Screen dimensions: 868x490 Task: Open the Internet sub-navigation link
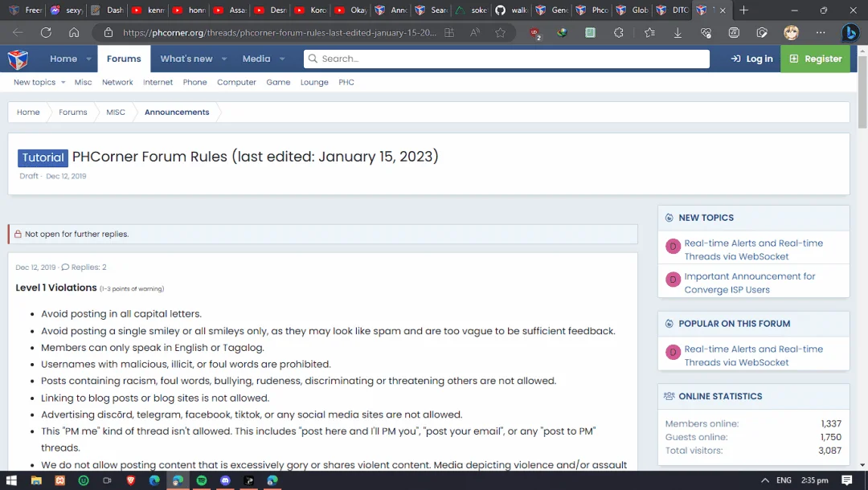pyautogui.click(x=158, y=83)
